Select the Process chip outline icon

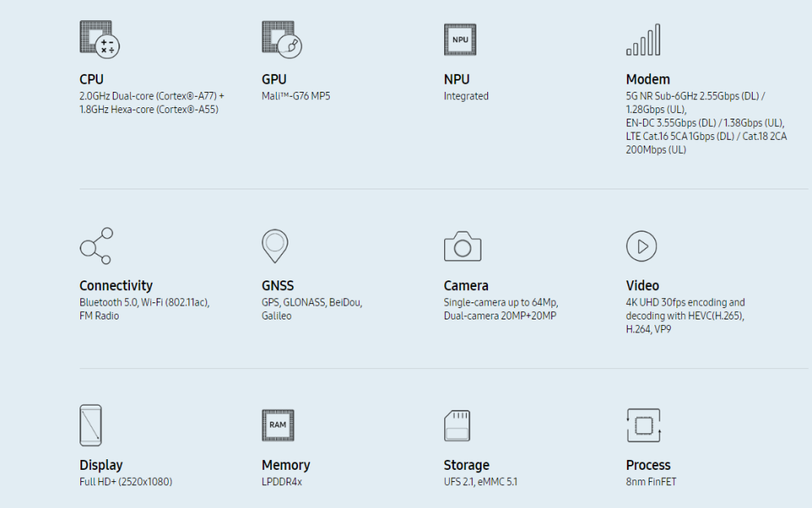pyautogui.click(x=644, y=424)
